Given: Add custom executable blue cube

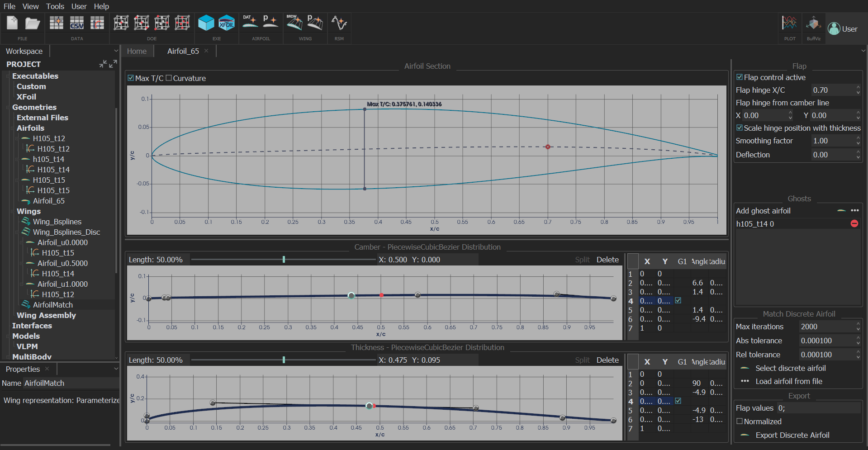Looking at the screenshot, I should point(206,23).
